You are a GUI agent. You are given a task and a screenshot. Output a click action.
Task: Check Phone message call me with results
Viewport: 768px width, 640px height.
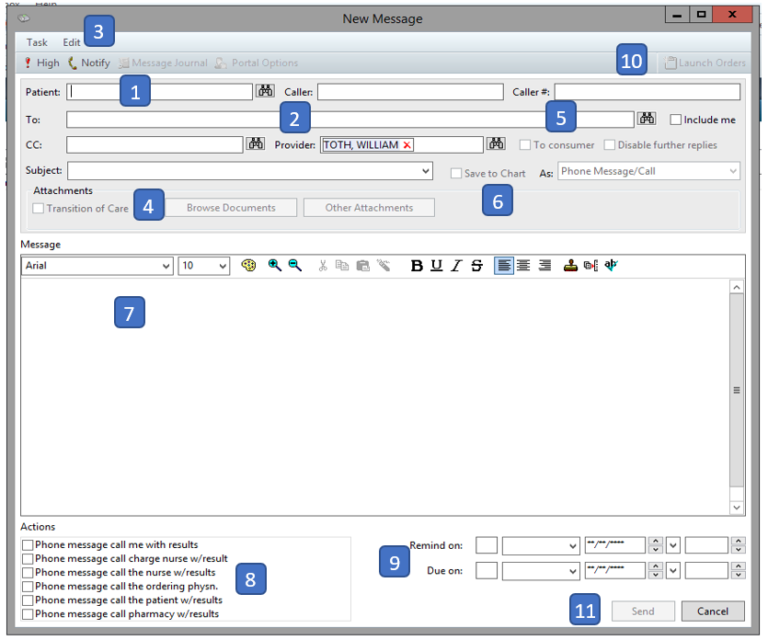(x=28, y=544)
